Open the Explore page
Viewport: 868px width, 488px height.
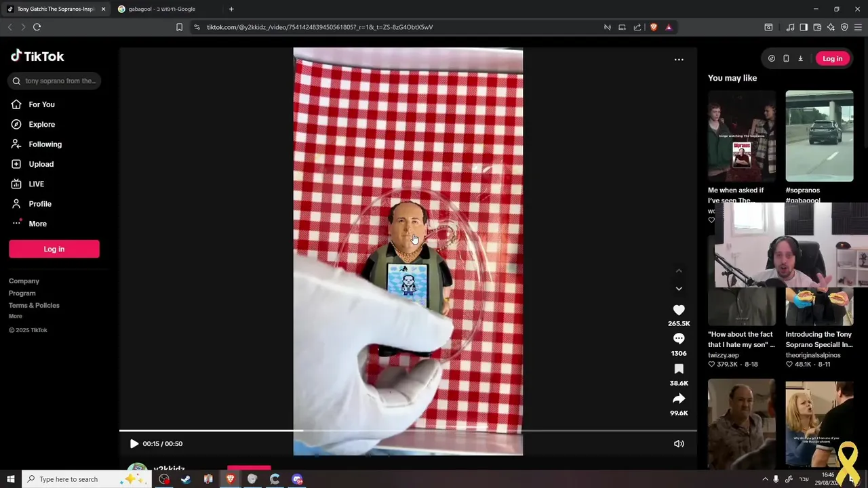click(33, 124)
